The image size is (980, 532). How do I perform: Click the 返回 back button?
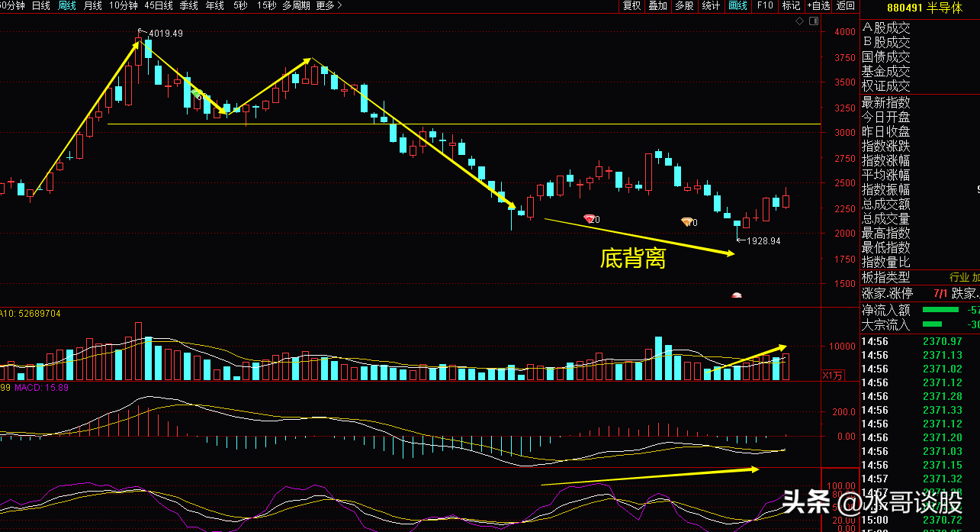point(846,5)
